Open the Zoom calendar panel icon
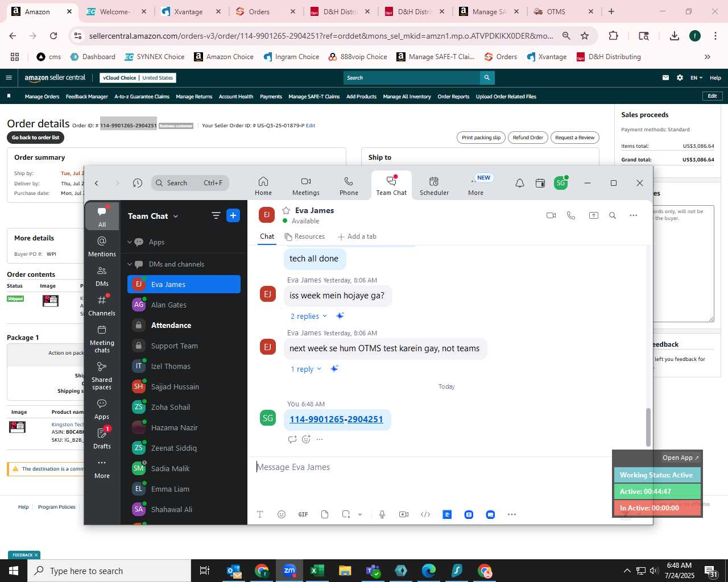This screenshot has height=582, width=728. click(540, 183)
